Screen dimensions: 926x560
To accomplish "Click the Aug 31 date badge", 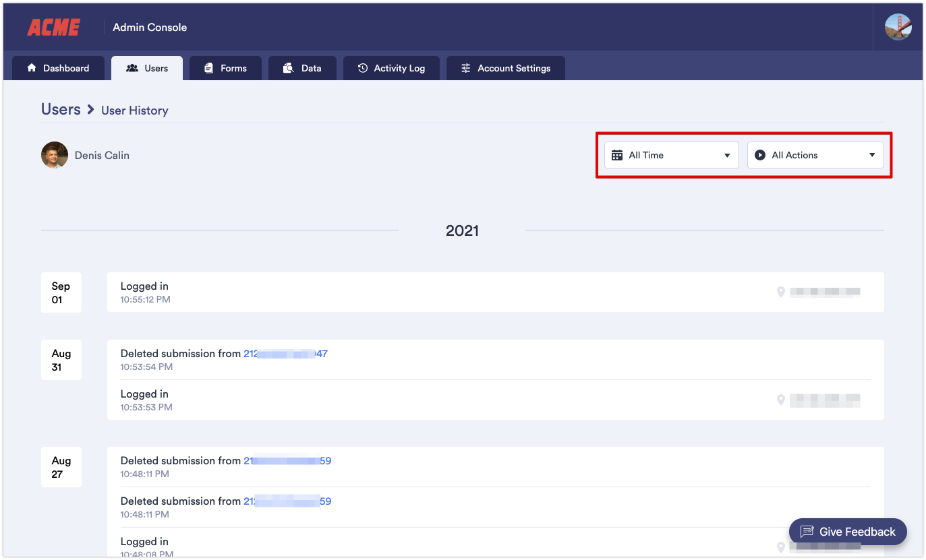I will pyautogui.click(x=61, y=360).
